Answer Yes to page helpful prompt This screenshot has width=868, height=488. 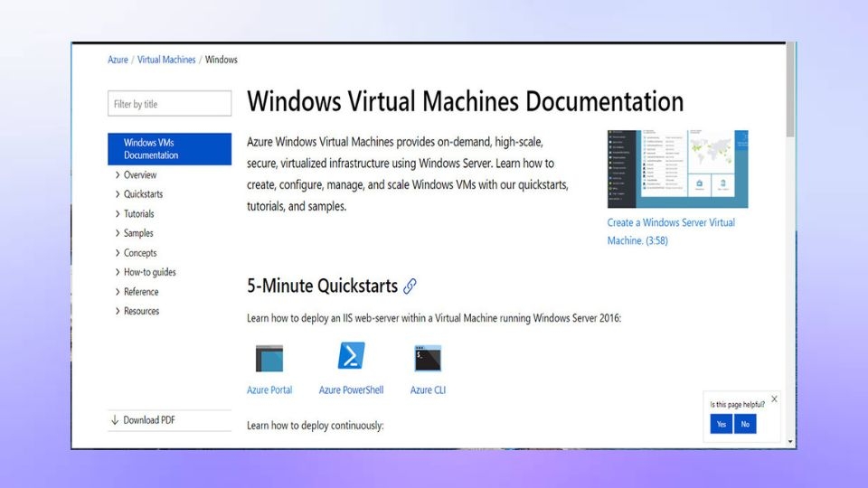click(722, 425)
